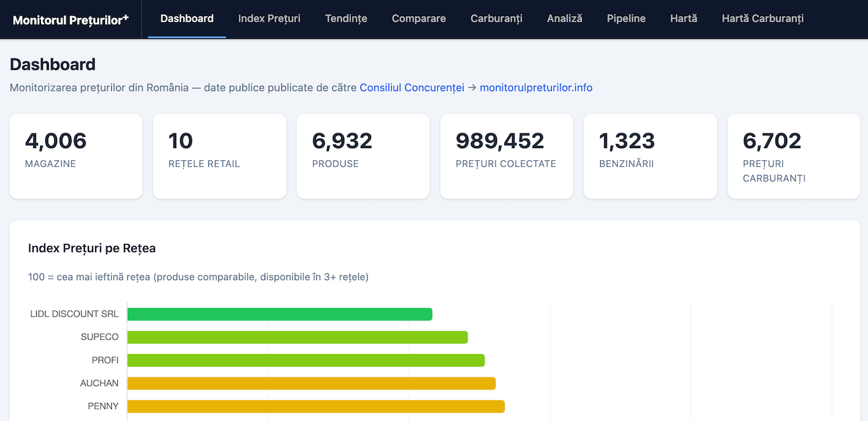
Task: Open the Hartă view
Action: coord(683,19)
